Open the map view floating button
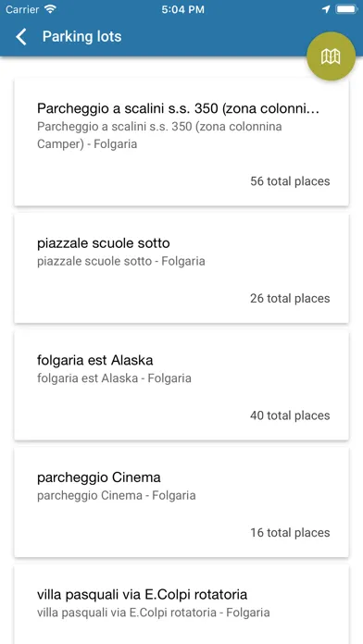 [x=331, y=56]
